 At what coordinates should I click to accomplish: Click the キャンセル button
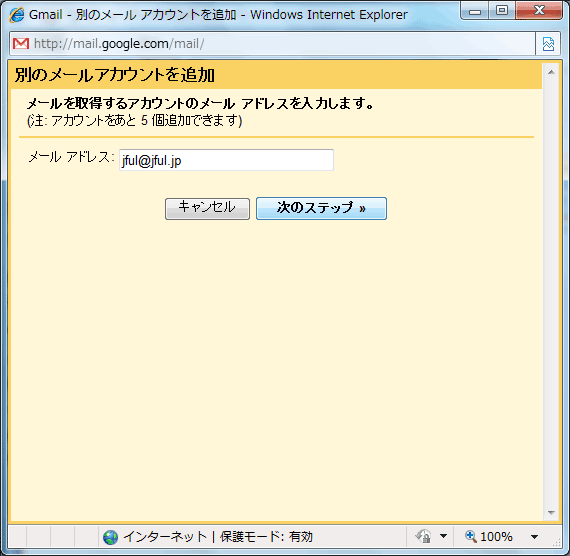(207, 208)
